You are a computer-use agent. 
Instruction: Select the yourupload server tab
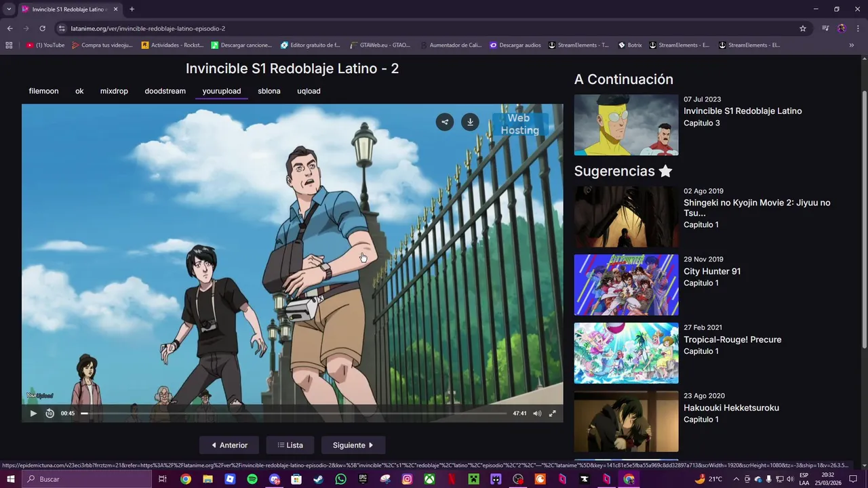click(221, 91)
